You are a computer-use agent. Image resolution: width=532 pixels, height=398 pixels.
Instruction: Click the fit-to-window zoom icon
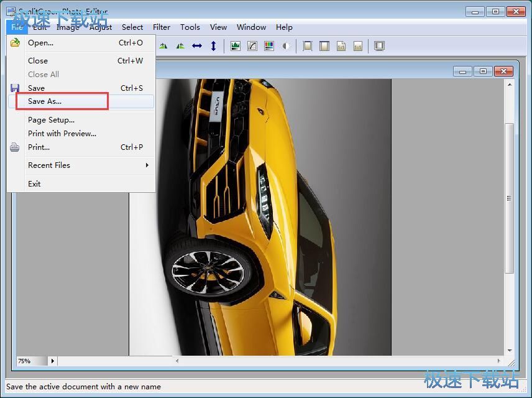pos(308,46)
